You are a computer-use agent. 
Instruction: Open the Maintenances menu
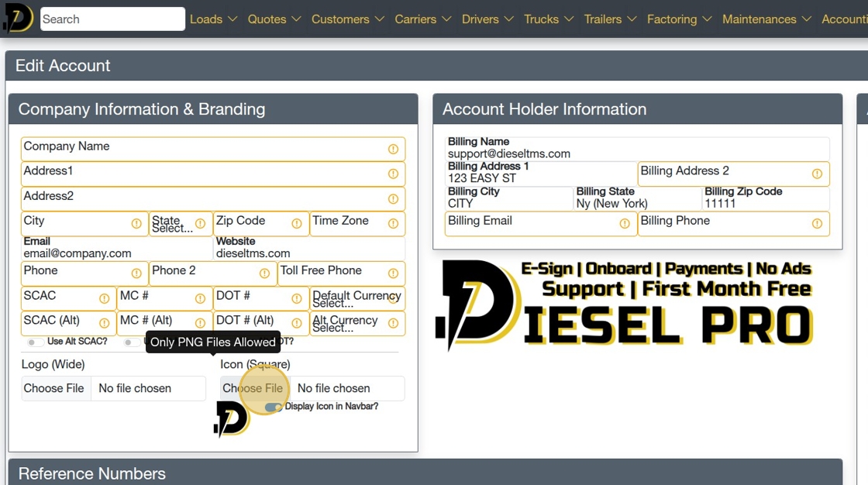pos(766,19)
